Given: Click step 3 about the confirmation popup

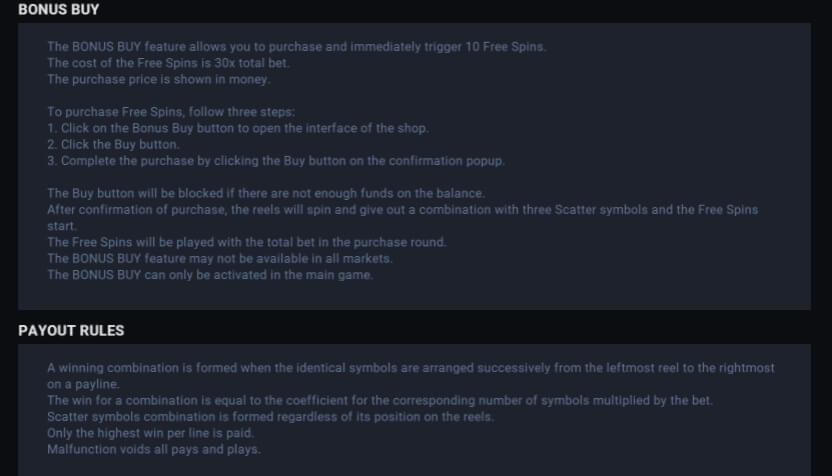Looking at the screenshot, I should [276, 161].
